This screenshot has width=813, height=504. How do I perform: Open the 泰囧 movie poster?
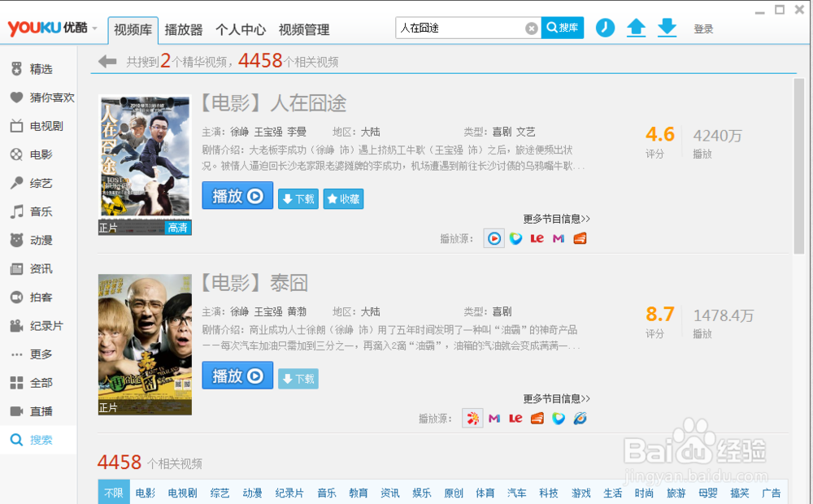pyautogui.click(x=146, y=345)
